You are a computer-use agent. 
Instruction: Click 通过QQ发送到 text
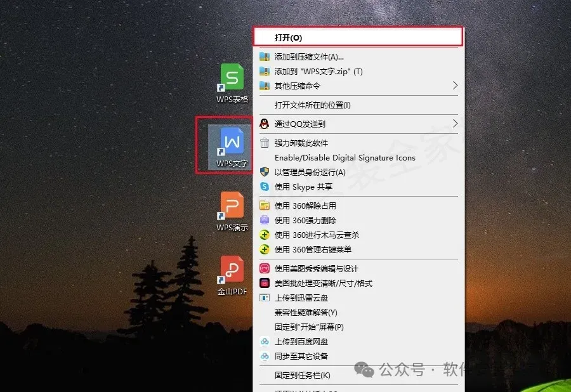(x=299, y=124)
